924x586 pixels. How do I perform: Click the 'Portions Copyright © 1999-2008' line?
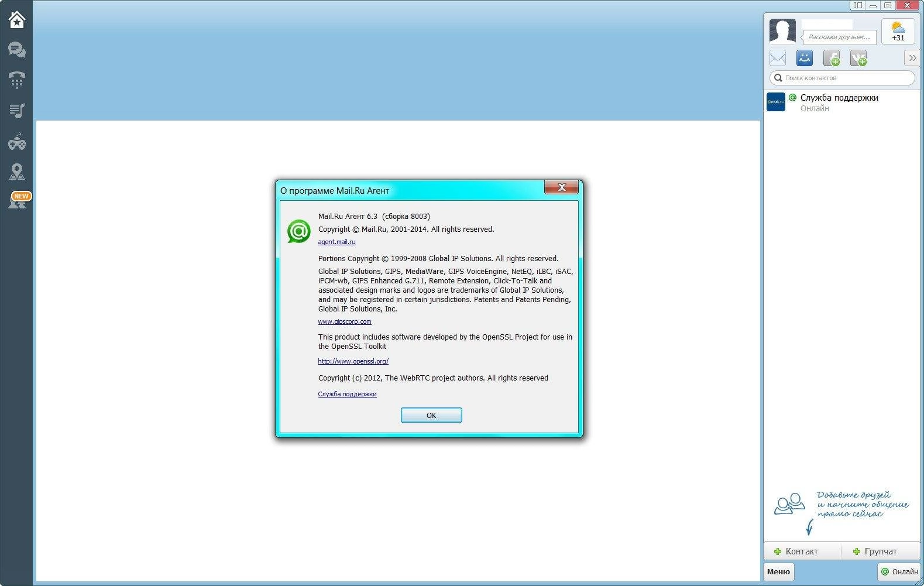[x=438, y=258]
